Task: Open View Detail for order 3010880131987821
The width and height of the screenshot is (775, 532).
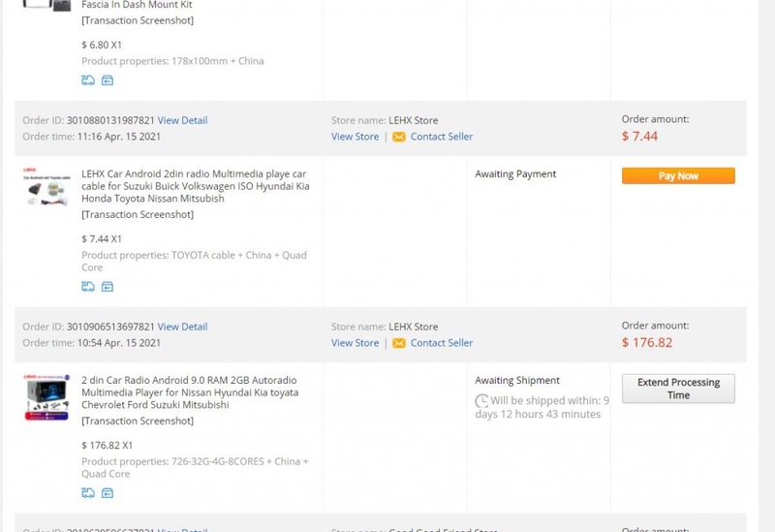Action: [182, 120]
